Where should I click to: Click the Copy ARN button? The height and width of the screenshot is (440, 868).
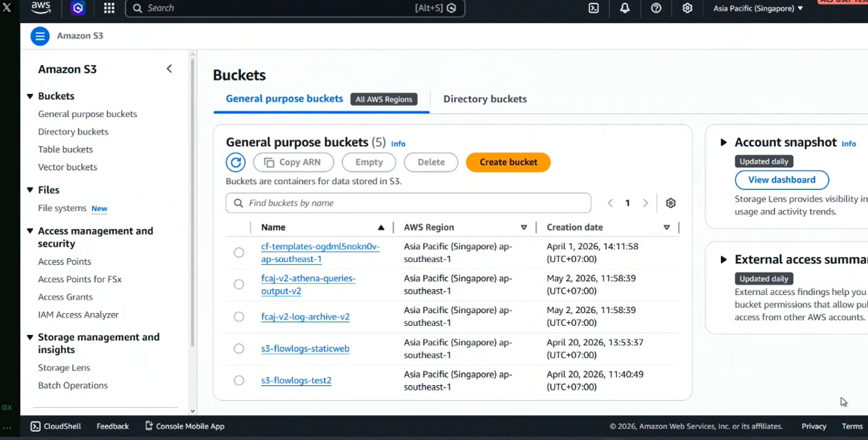(x=293, y=162)
